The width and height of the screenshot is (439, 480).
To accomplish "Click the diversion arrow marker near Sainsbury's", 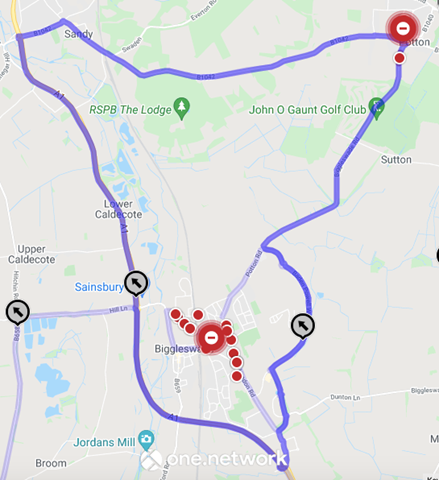I will point(136,283).
